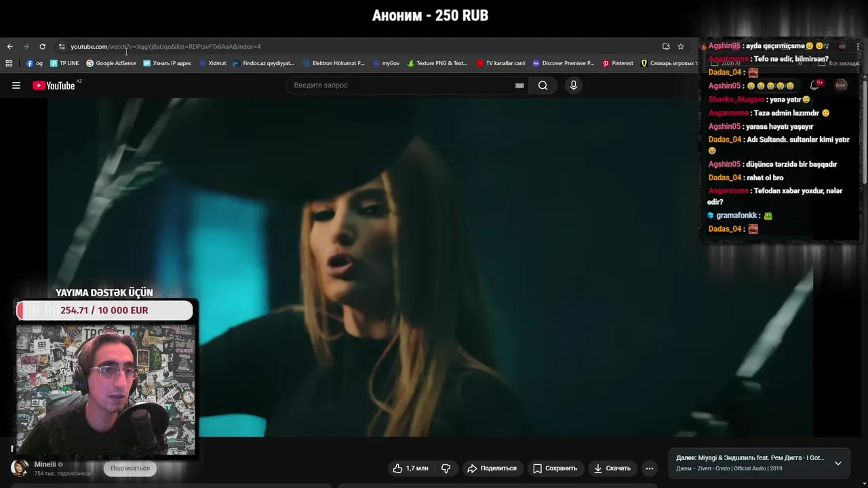This screenshot has height=488, width=868.
Task: Click the video player area
Action: pyautogui.click(x=431, y=268)
